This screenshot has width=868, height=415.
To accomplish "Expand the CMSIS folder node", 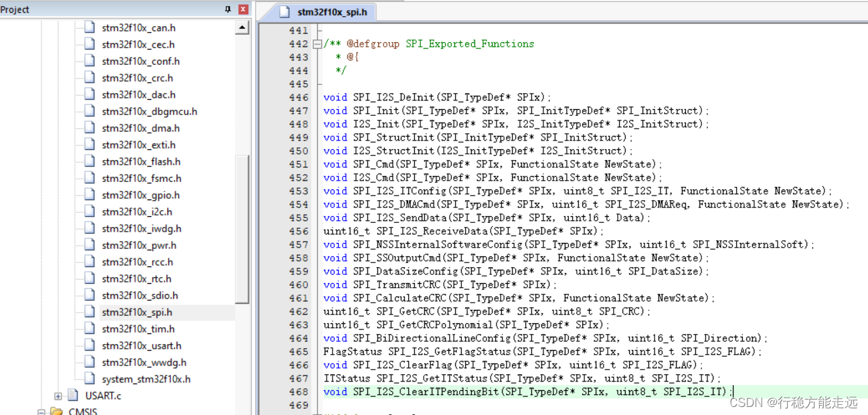I will click(41, 412).
